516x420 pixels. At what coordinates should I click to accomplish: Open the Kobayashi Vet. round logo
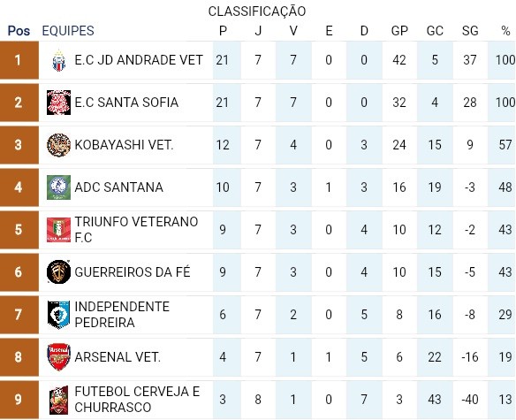point(58,145)
